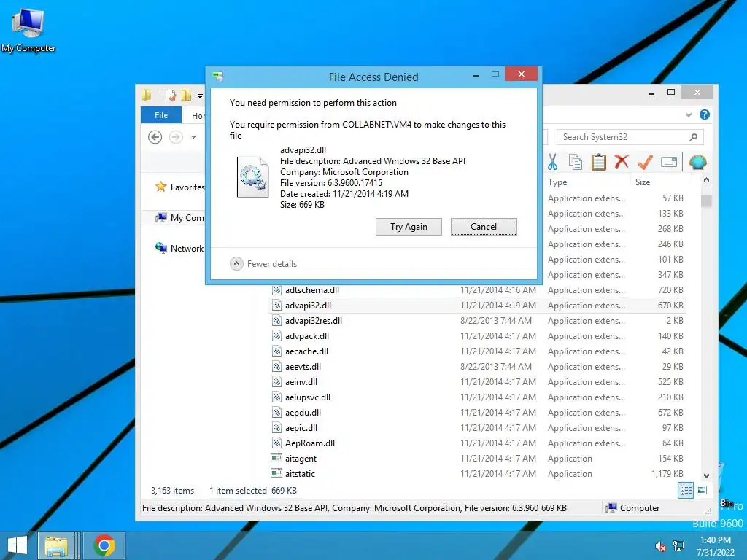Open the recent locations dropdown arrow
Viewport: 747px width, 560px height.
click(193, 137)
